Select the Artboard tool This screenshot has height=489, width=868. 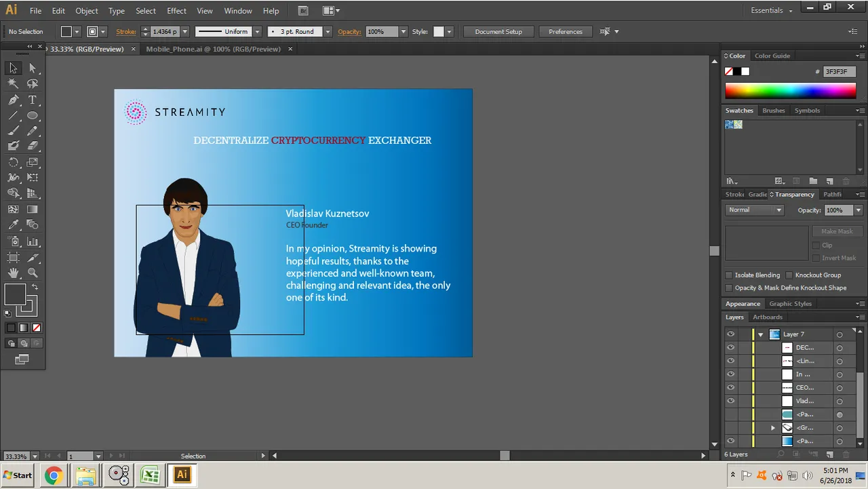pyautogui.click(x=13, y=257)
